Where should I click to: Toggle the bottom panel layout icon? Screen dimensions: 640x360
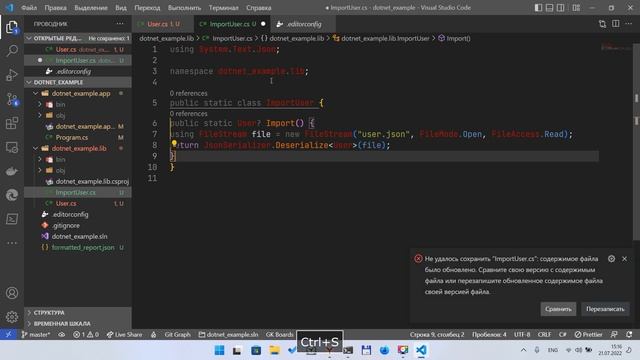(549, 7)
